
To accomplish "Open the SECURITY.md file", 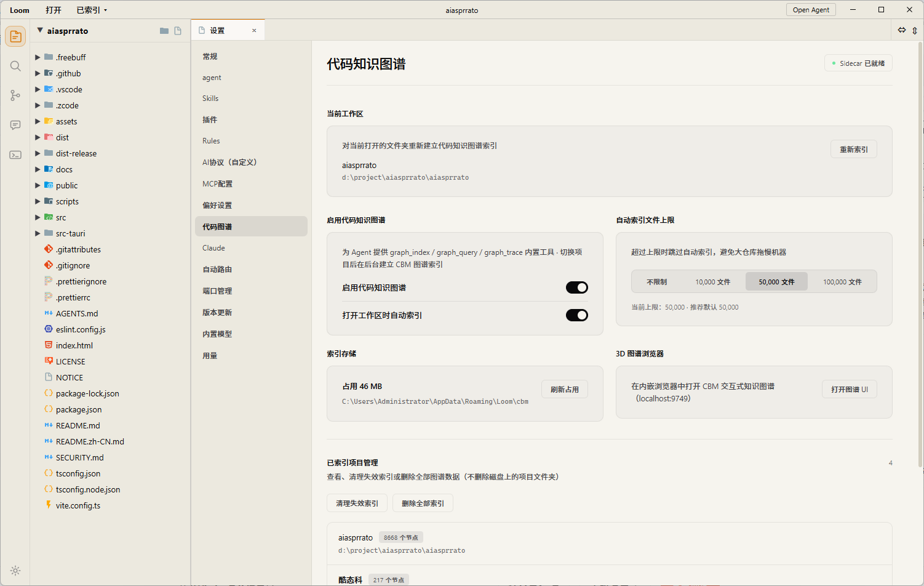I will pyautogui.click(x=80, y=457).
